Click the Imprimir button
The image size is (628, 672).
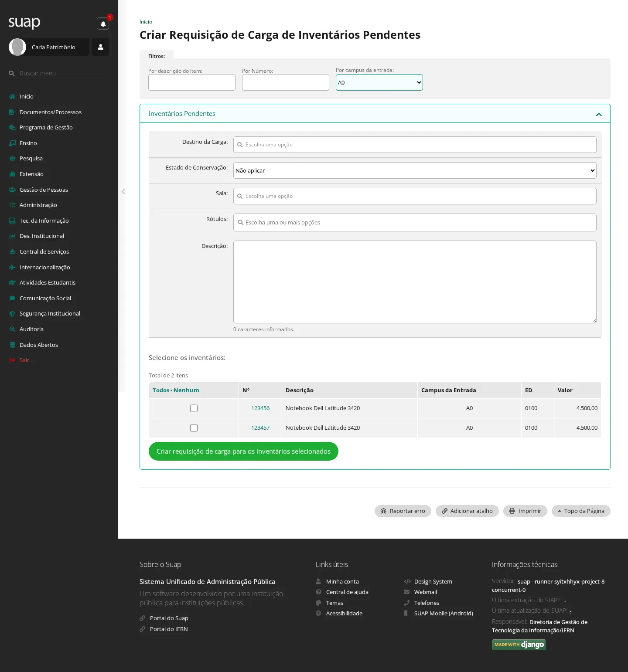(x=525, y=511)
